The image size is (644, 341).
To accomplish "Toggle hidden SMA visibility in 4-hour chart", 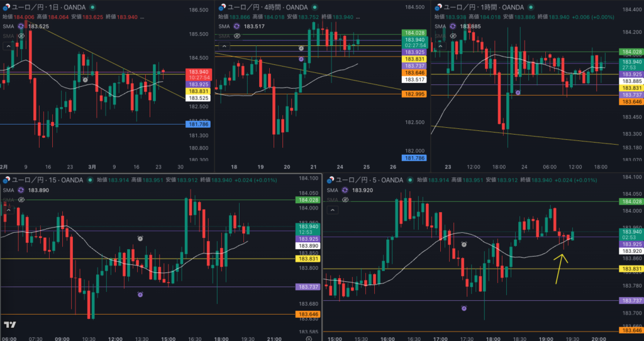I will click(x=236, y=36).
